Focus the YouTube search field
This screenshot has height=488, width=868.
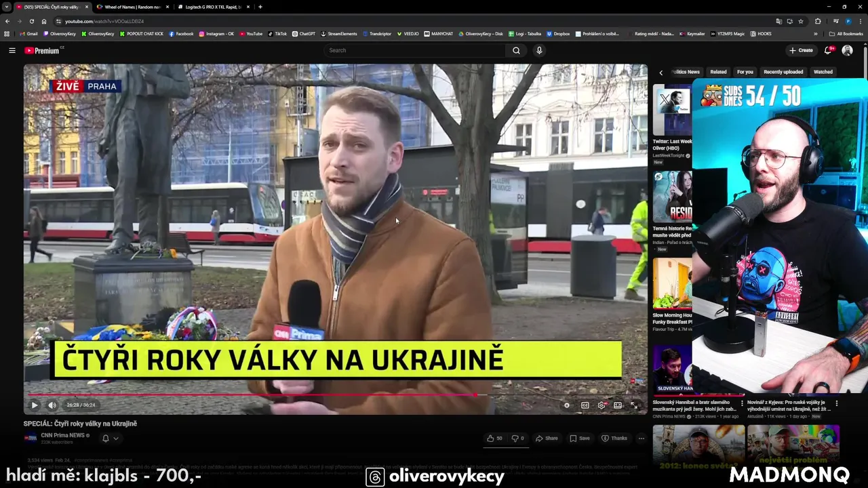pos(414,50)
